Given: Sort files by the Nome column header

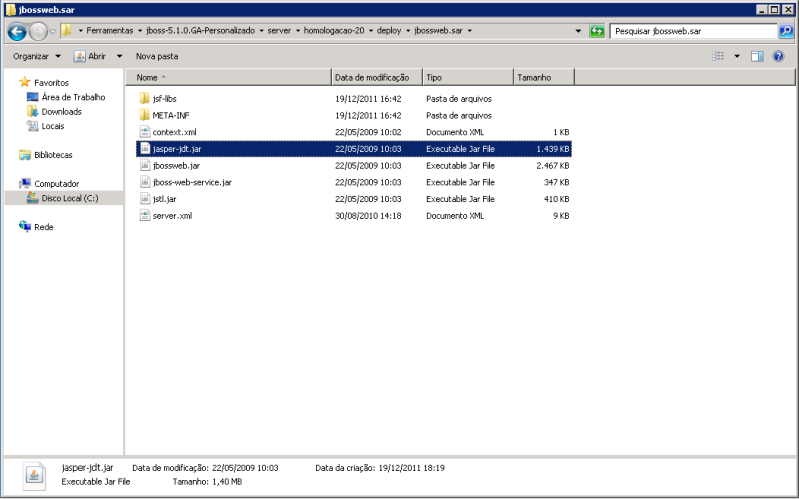Looking at the screenshot, I should 230,77.
